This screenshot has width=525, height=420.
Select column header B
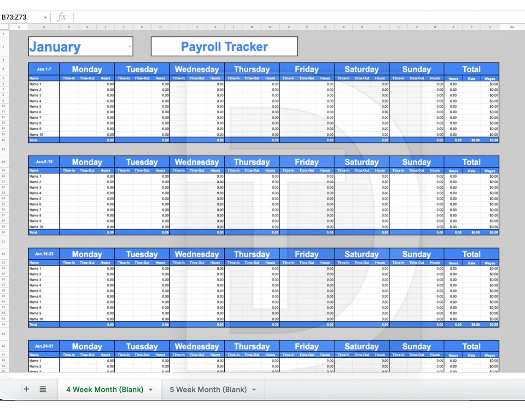[44, 27]
